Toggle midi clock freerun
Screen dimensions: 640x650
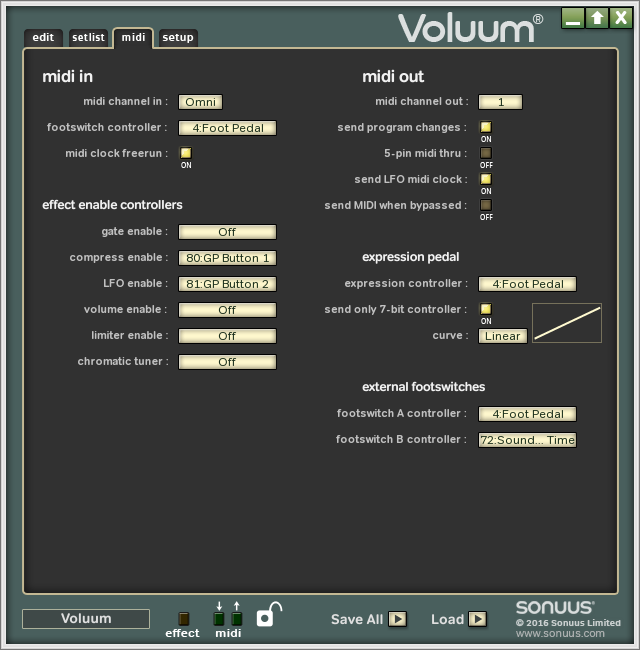tap(186, 153)
